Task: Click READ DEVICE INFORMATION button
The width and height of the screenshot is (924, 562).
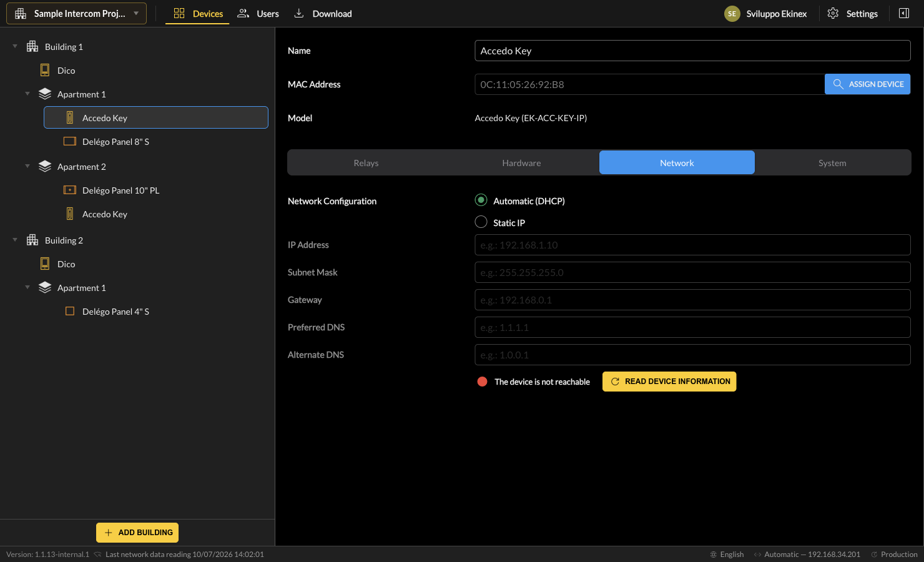Action: 669,382
